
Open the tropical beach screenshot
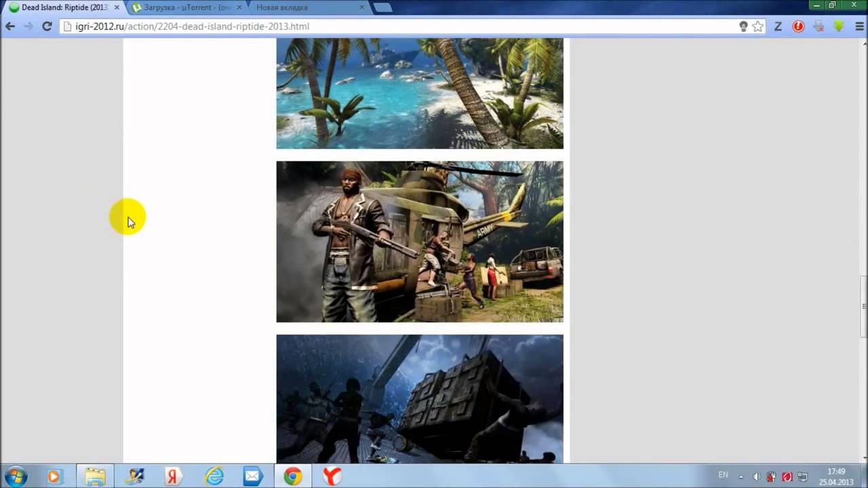point(420,94)
